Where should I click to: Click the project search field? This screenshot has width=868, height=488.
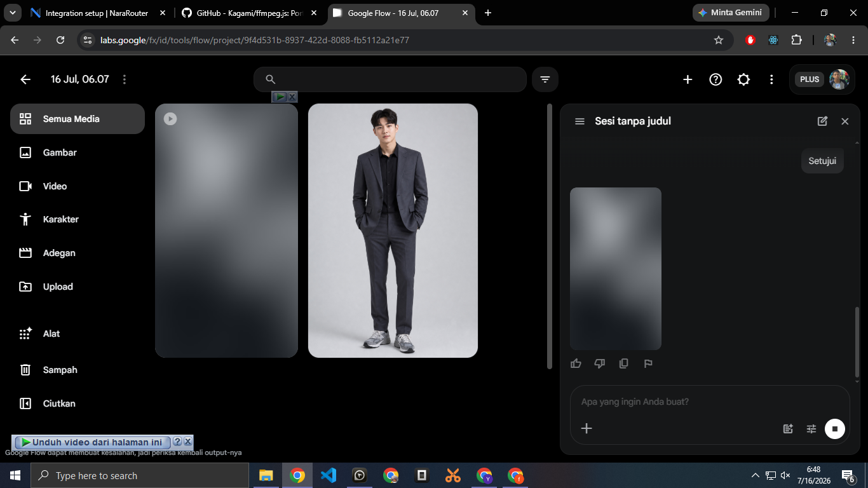click(390, 79)
